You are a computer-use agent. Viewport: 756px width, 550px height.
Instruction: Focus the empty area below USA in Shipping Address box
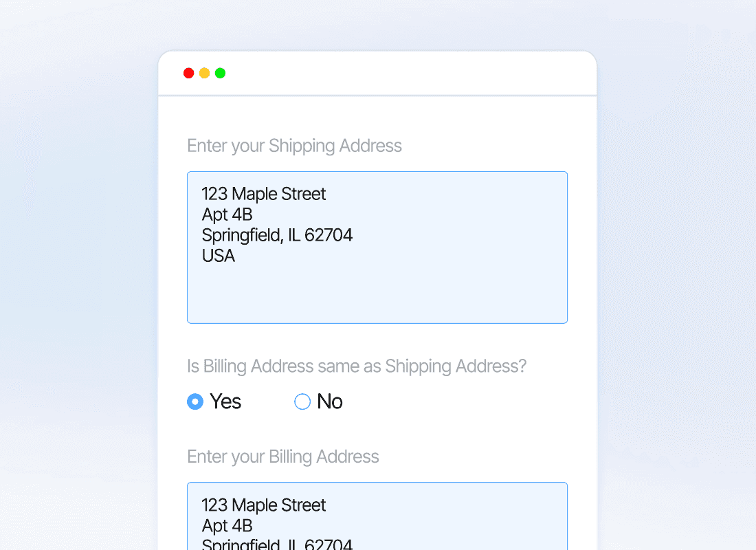377,292
